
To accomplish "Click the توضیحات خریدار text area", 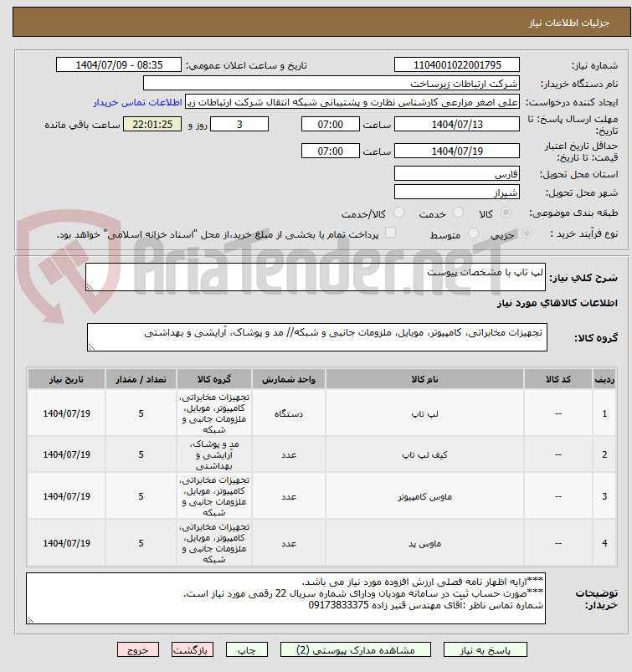I will [285, 598].
